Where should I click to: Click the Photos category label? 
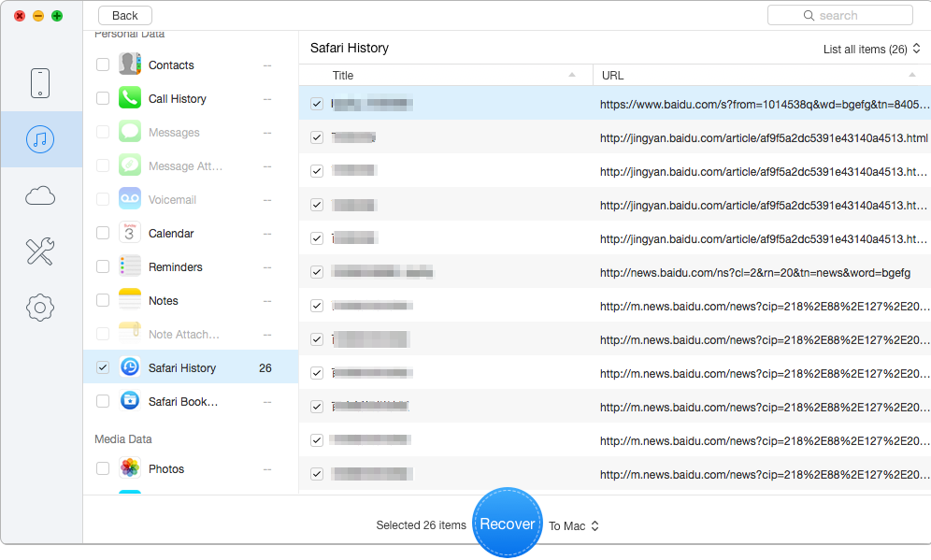pos(166,469)
